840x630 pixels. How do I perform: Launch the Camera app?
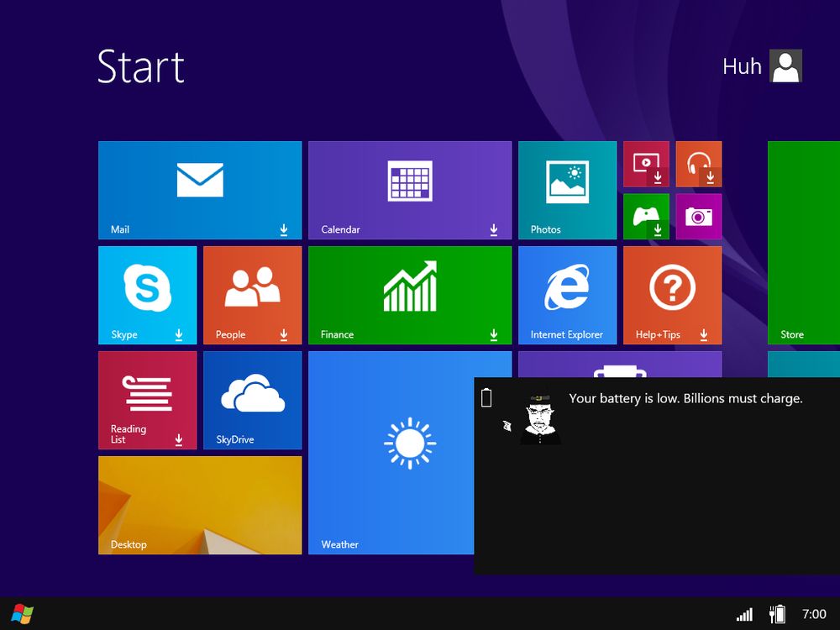coord(699,216)
